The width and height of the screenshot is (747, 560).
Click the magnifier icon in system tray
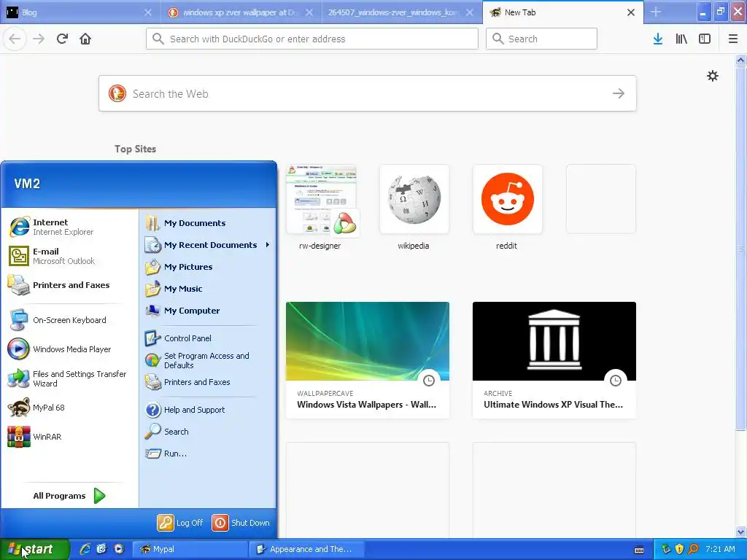693,549
